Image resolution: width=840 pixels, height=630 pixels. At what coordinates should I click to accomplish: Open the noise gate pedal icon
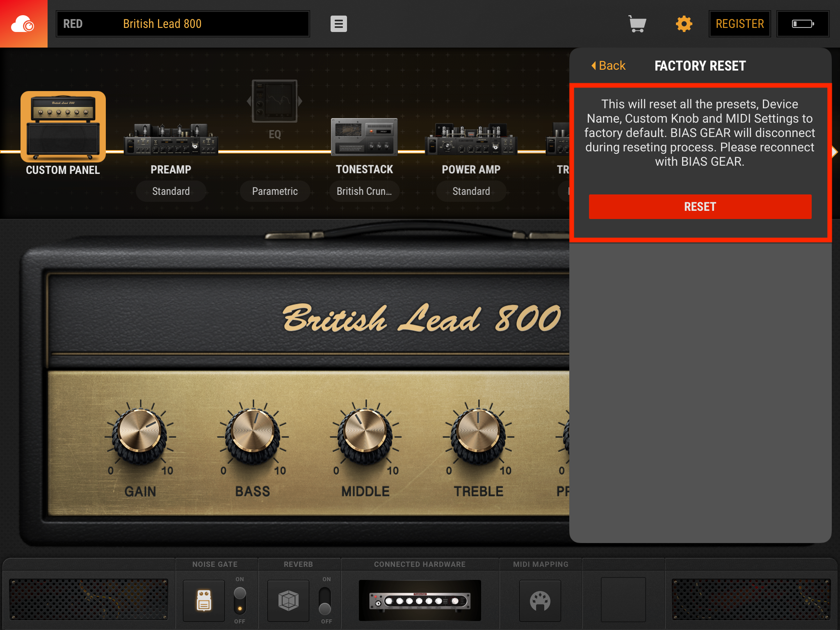tap(204, 600)
